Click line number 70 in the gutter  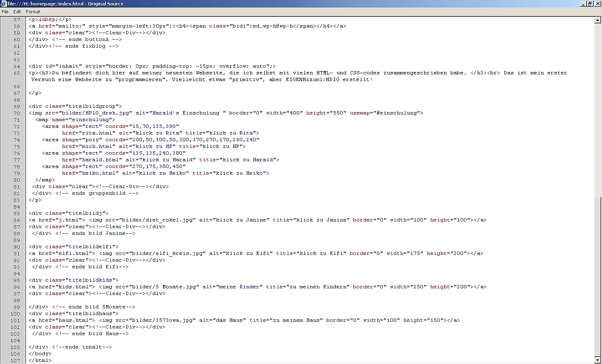click(x=17, y=113)
